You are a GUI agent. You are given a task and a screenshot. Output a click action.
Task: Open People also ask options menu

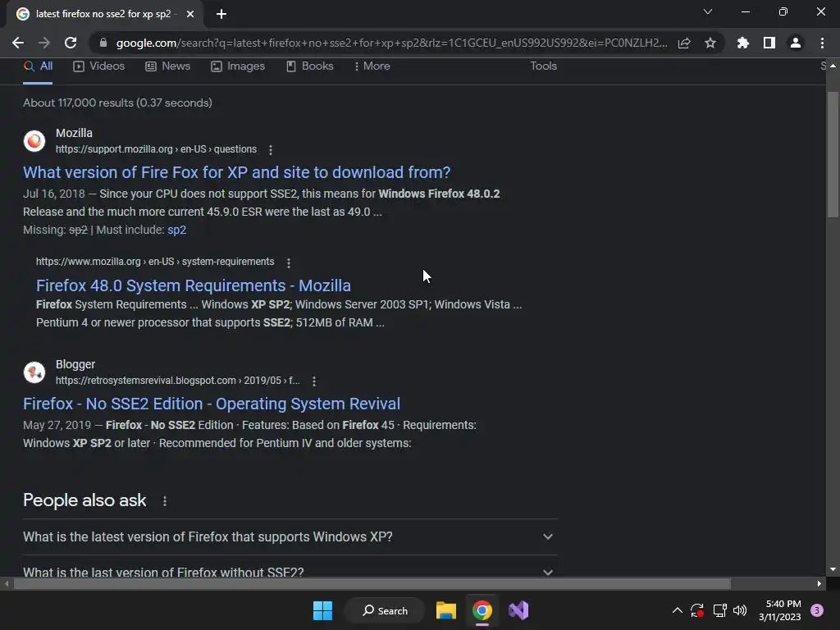coord(164,501)
